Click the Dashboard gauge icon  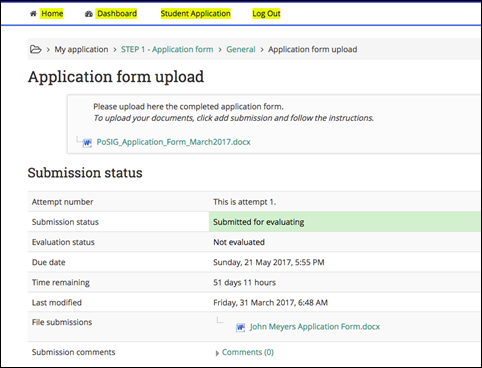89,14
